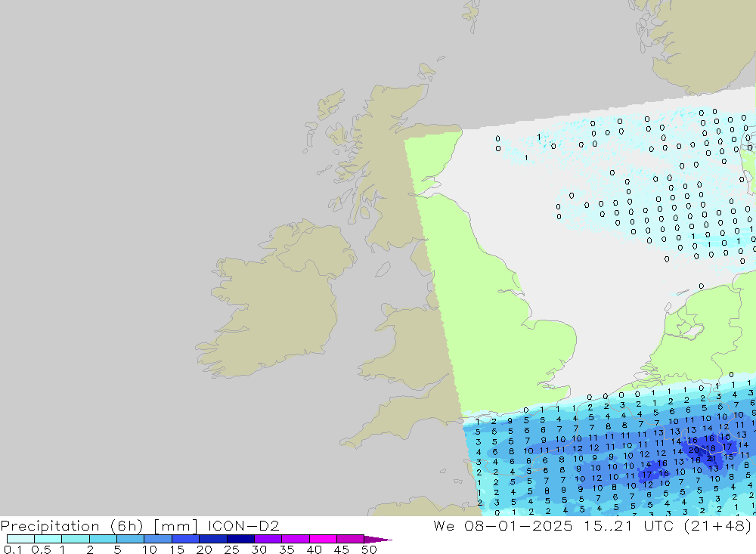Click the above-50 arrow tip of the legend
The height and width of the screenshot is (554, 756).
(377, 540)
